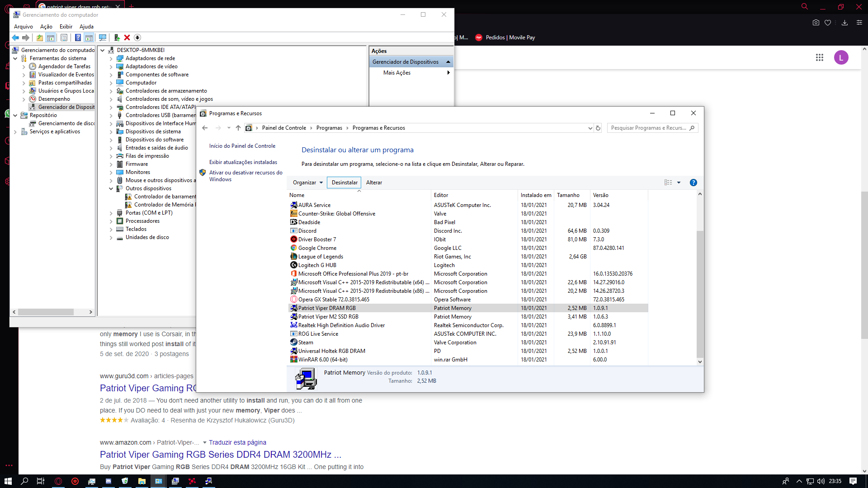Click the purple L account avatar
This screenshot has height=488, width=868.
[x=841, y=57]
